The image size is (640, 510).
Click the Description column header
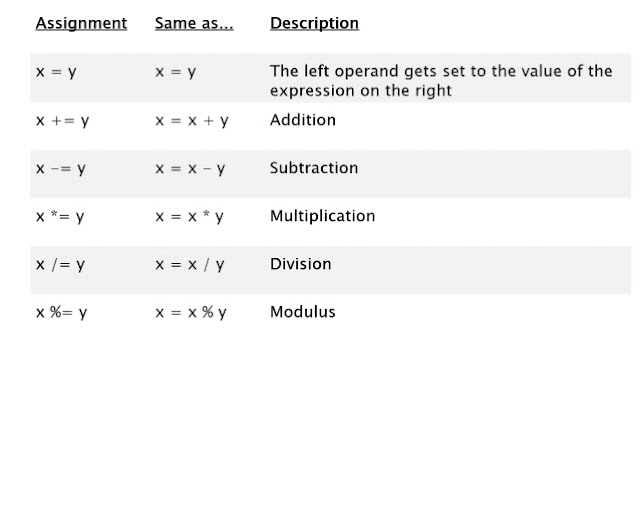coord(314,23)
